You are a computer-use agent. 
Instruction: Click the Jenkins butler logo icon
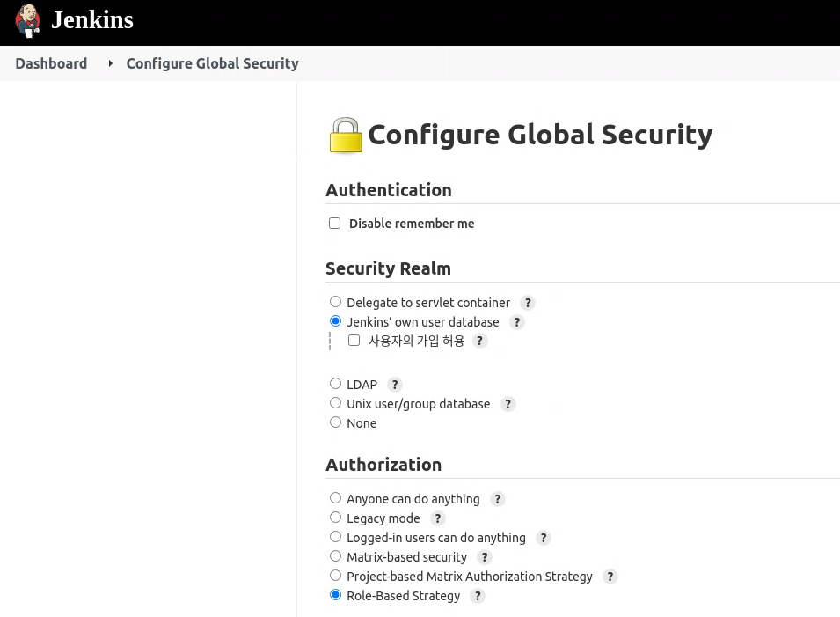pyautogui.click(x=27, y=20)
